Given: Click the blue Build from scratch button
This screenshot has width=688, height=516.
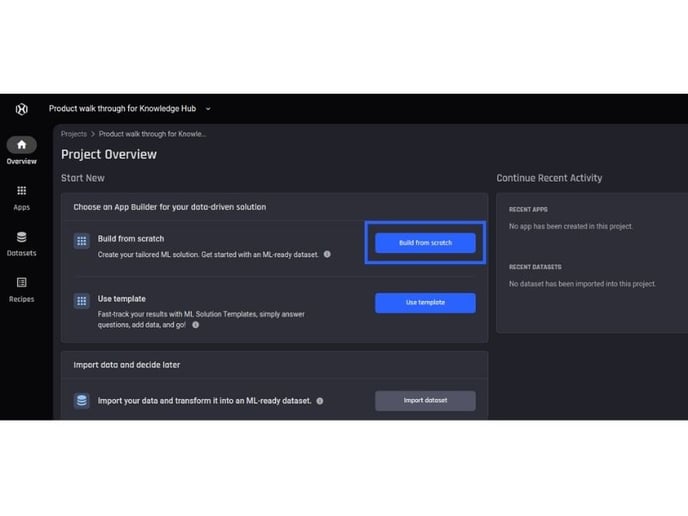Looking at the screenshot, I should tap(425, 243).
